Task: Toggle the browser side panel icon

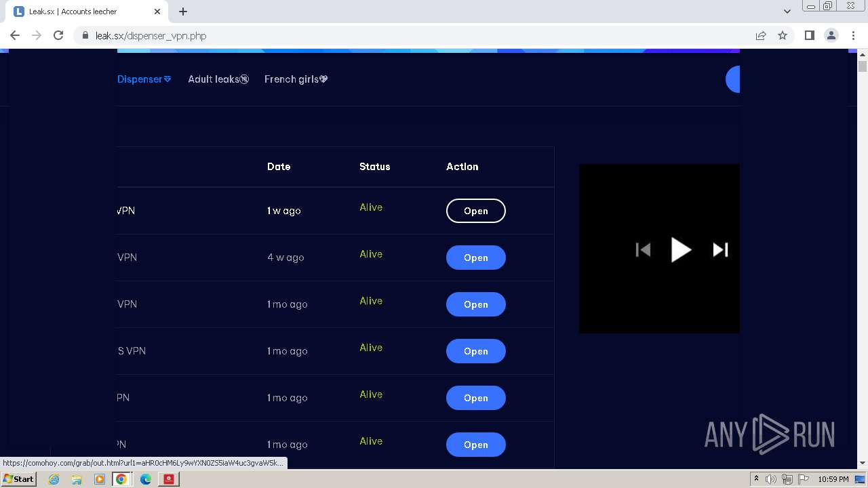Action: coord(809,35)
